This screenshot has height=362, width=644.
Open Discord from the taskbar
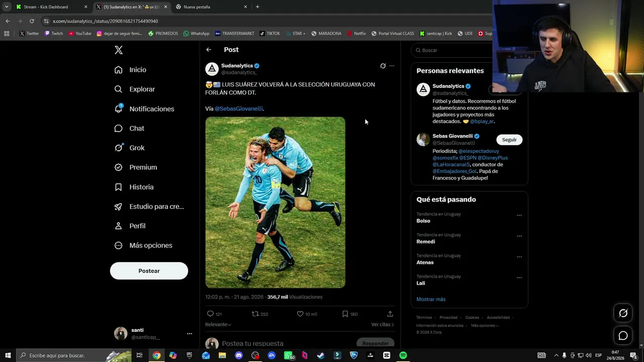pos(238,355)
